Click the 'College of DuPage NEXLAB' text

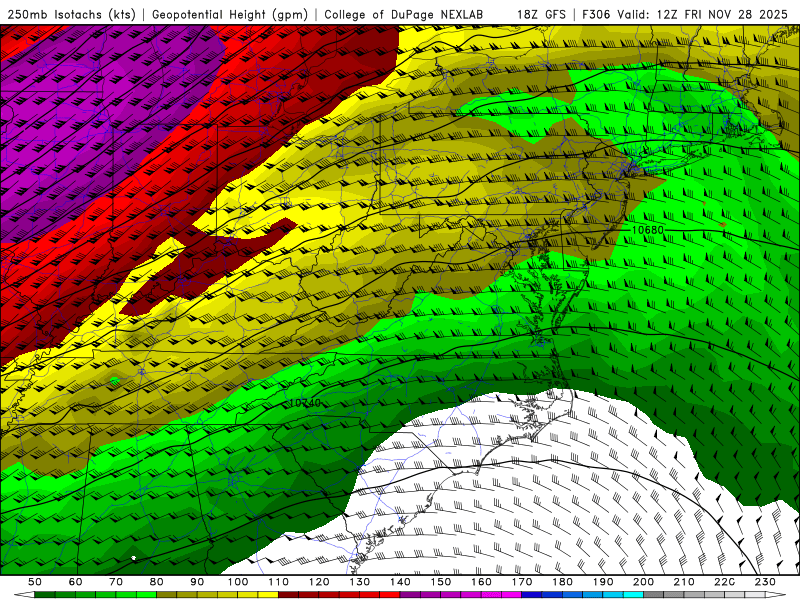point(404,15)
